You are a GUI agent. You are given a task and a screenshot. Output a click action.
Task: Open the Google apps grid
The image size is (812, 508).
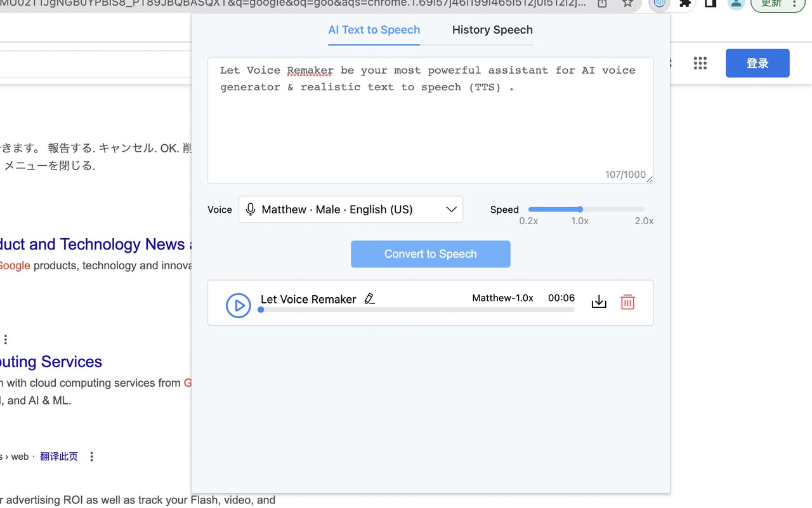click(700, 63)
